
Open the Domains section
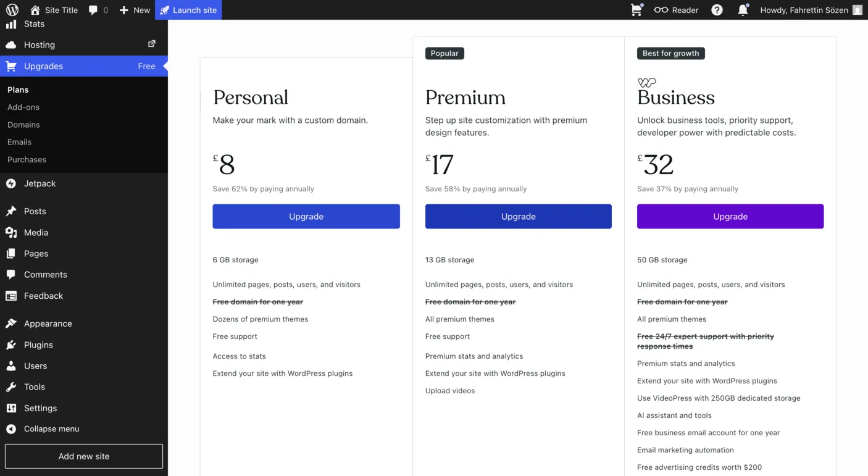click(x=23, y=124)
